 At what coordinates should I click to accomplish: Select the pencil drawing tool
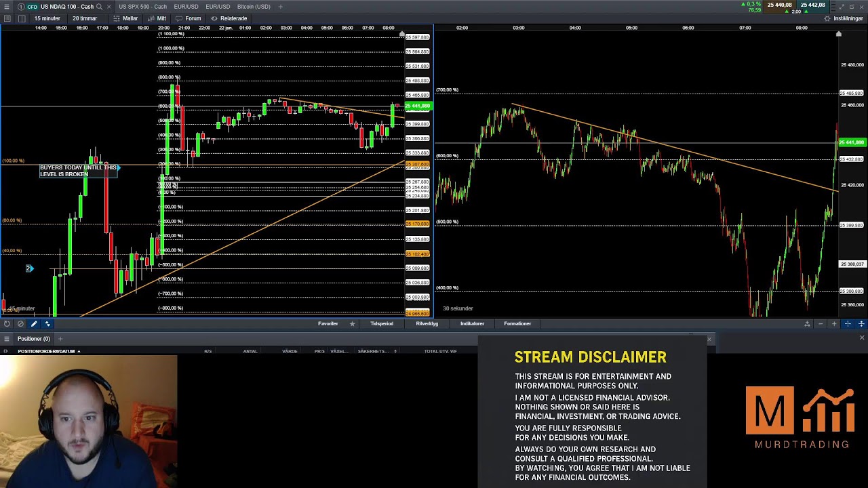(34, 324)
